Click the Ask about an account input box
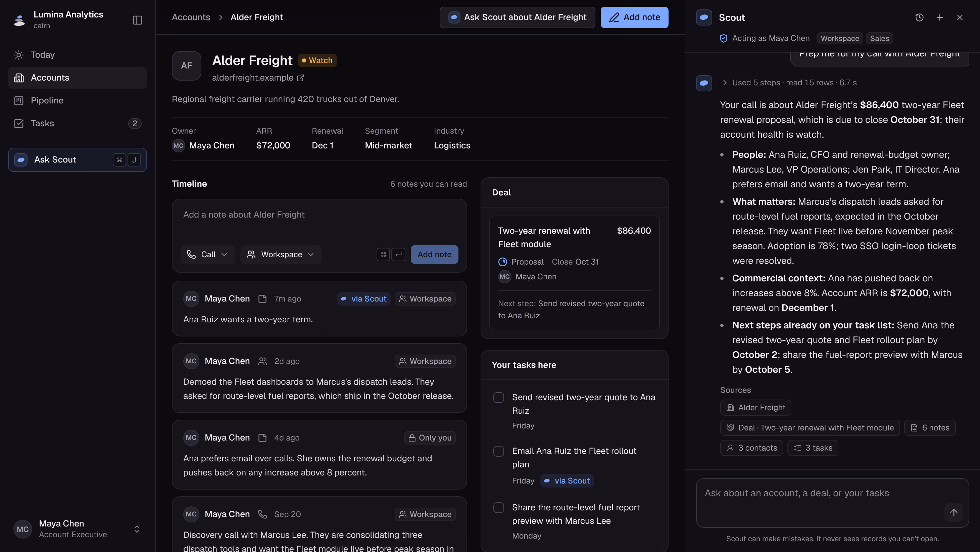 coord(832,503)
